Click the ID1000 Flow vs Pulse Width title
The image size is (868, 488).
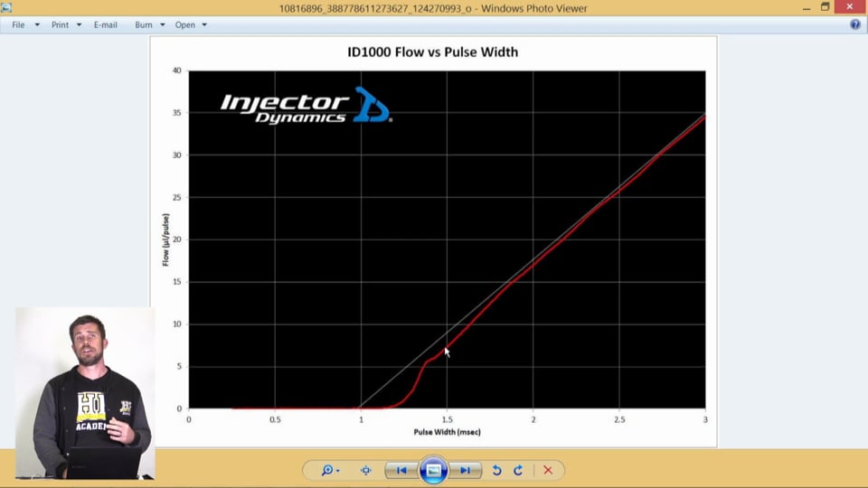(x=433, y=52)
